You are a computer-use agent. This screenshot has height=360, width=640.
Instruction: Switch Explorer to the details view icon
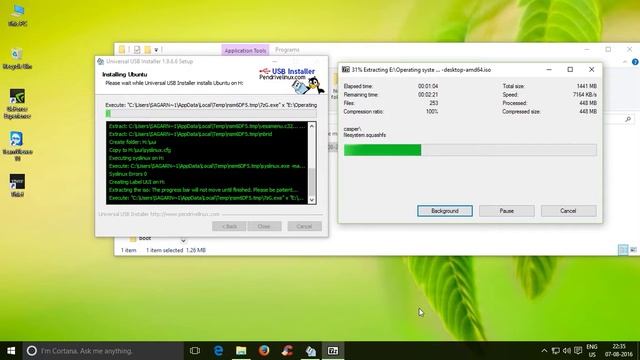(x=623, y=250)
